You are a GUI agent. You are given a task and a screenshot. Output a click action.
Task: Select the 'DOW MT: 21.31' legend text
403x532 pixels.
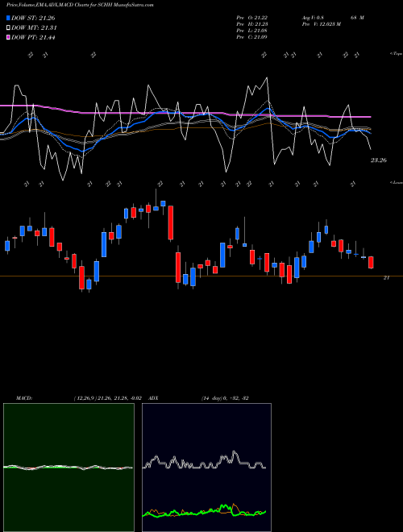34,28
